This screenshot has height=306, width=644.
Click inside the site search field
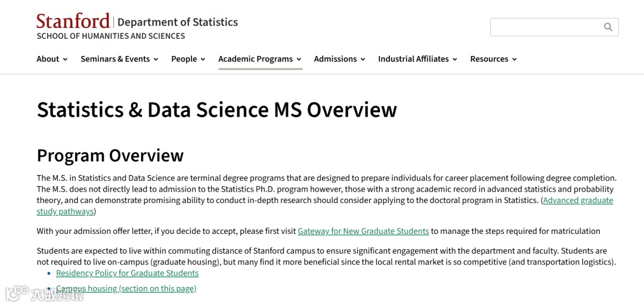point(546,27)
